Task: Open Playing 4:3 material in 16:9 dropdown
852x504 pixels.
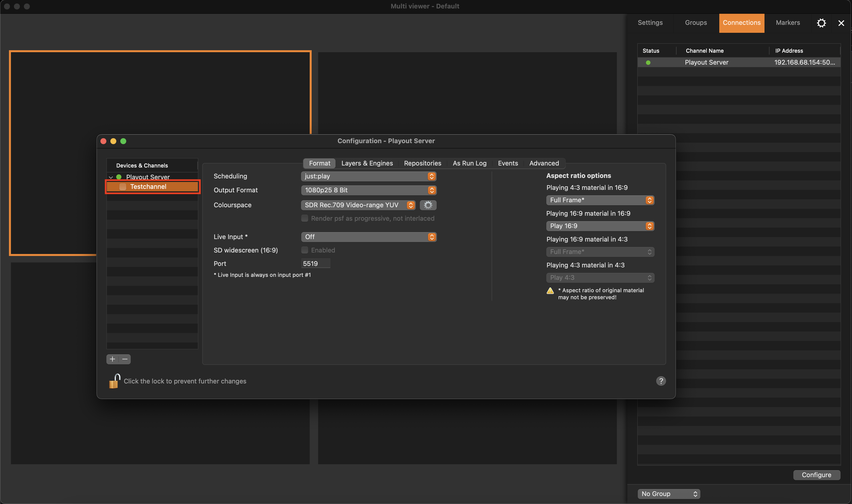Action: tap(600, 200)
